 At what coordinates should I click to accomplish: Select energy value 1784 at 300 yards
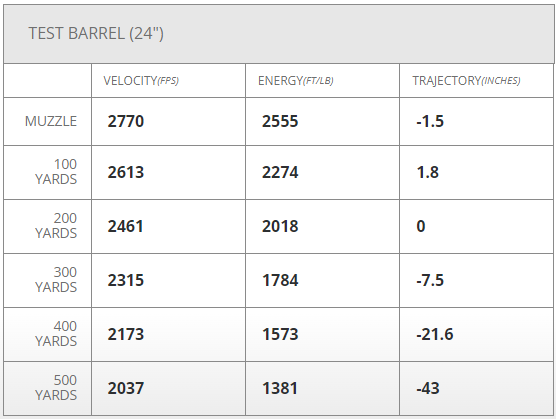tap(280, 280)
